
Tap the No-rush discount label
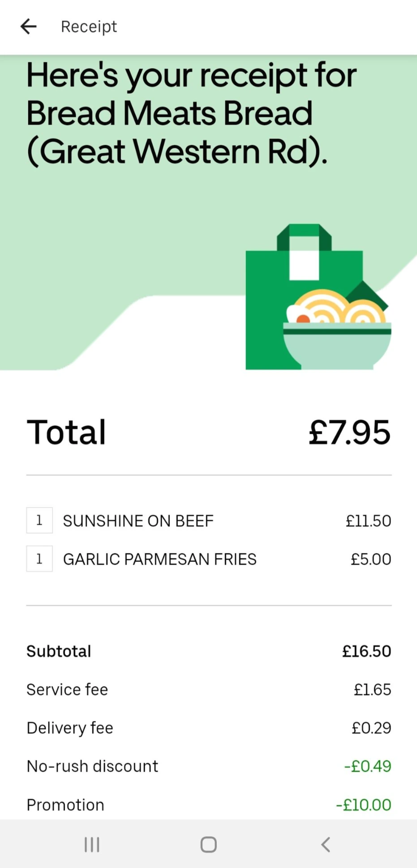point(92,766)
